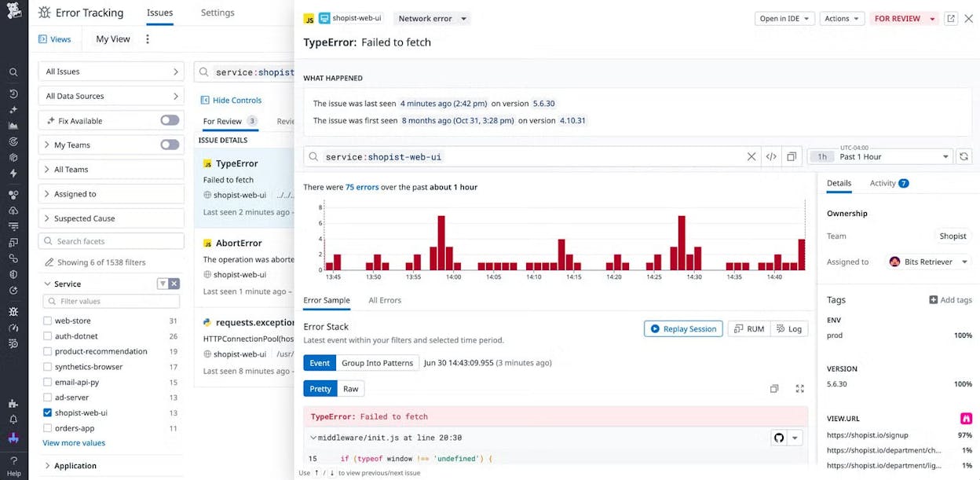
Task: Open the Open in IDE dropdown
Action: pos(784,18)
